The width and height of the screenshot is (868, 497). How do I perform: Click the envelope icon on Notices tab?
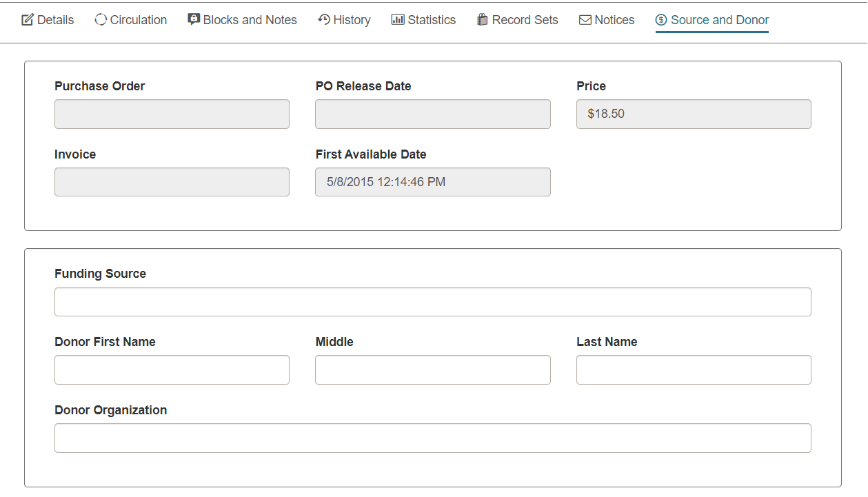coord(585,20)
